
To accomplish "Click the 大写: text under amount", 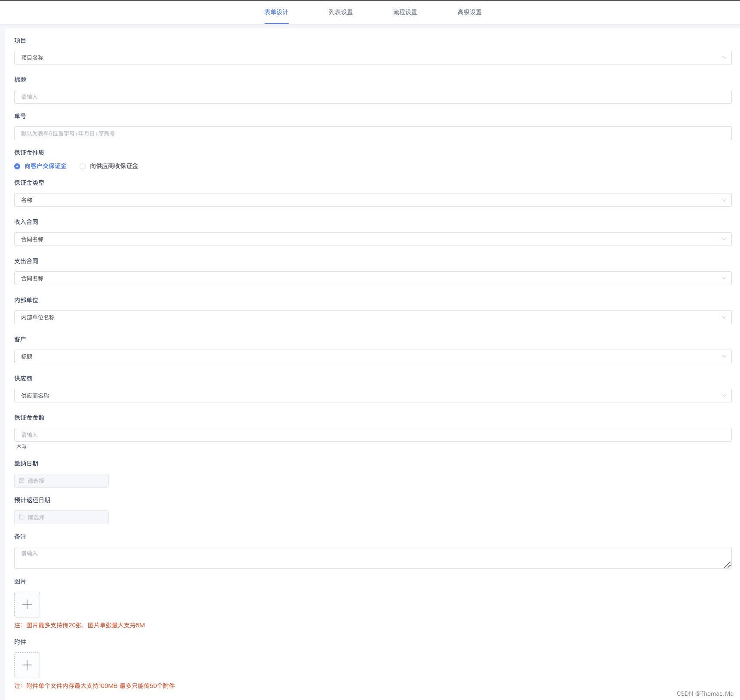I will tap(22, 446).
